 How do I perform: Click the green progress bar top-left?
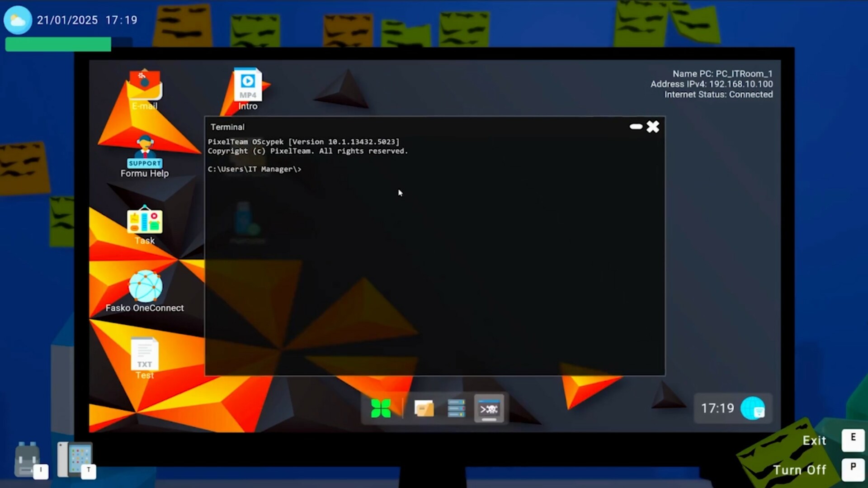pos(58,43)
